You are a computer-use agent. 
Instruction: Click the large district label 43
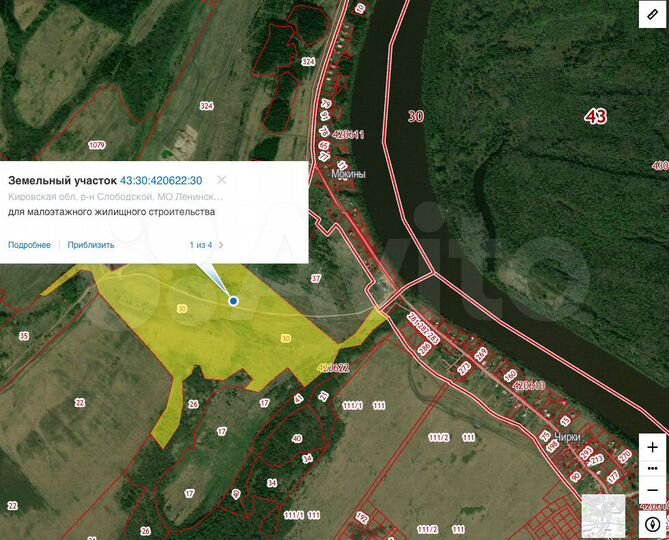click(596, 116)
